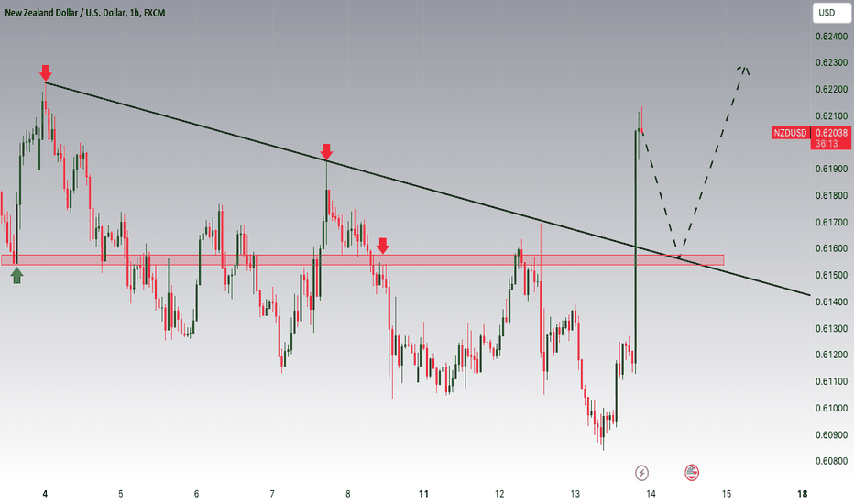Click date label 8 on time axis
854x504 pixels.
pos(348,494)
